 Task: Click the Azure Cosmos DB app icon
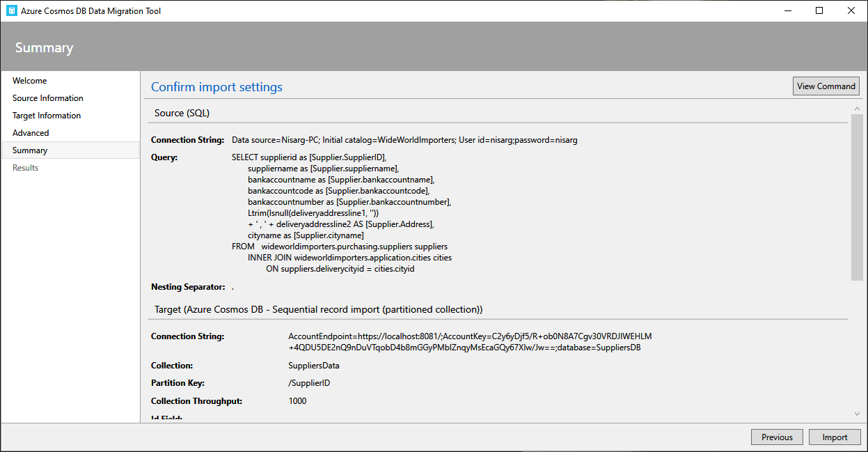click(x=11, y=10)
